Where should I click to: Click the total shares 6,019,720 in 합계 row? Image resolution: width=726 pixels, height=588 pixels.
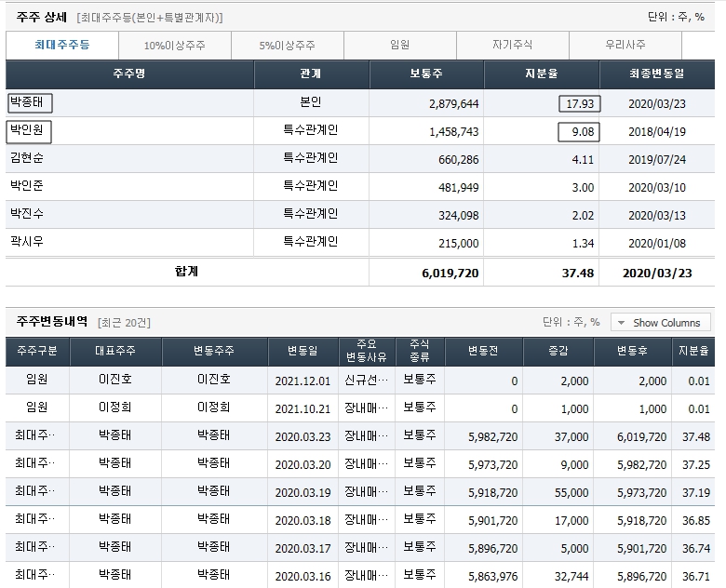(x=450, y=274)
